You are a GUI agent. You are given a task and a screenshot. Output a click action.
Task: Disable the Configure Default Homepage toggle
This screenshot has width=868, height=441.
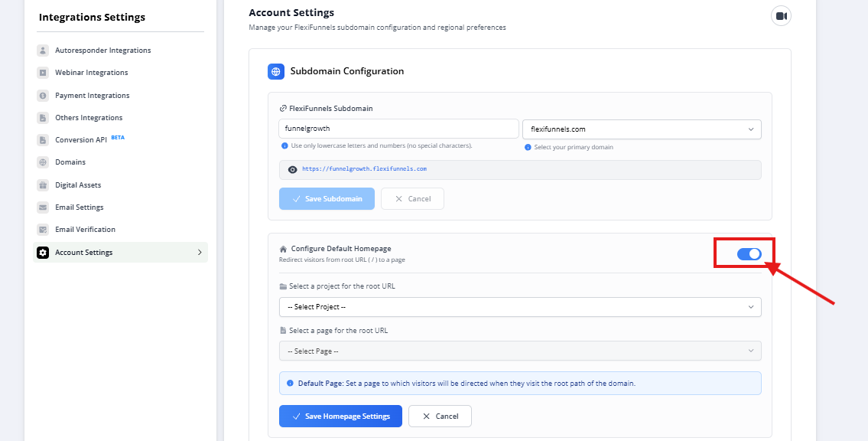[x=749, y=253]
